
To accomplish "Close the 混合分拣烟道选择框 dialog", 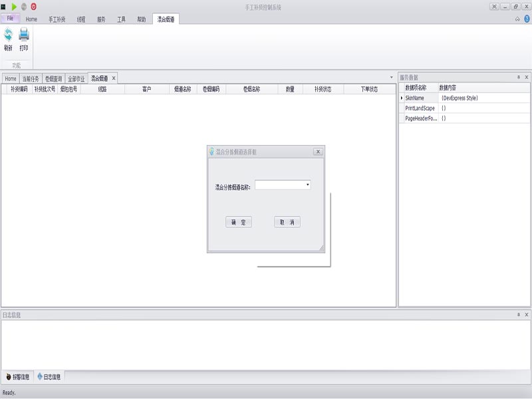I will click(x=318, y=152).
